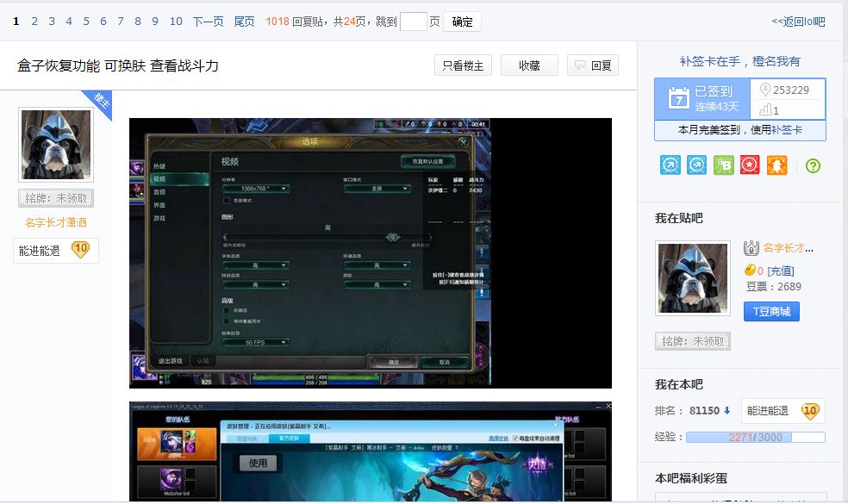Open post author's profile link 名字长才潇洒
Screen dimensions: 848x504
pyautogui.click(x=56, y=222)
